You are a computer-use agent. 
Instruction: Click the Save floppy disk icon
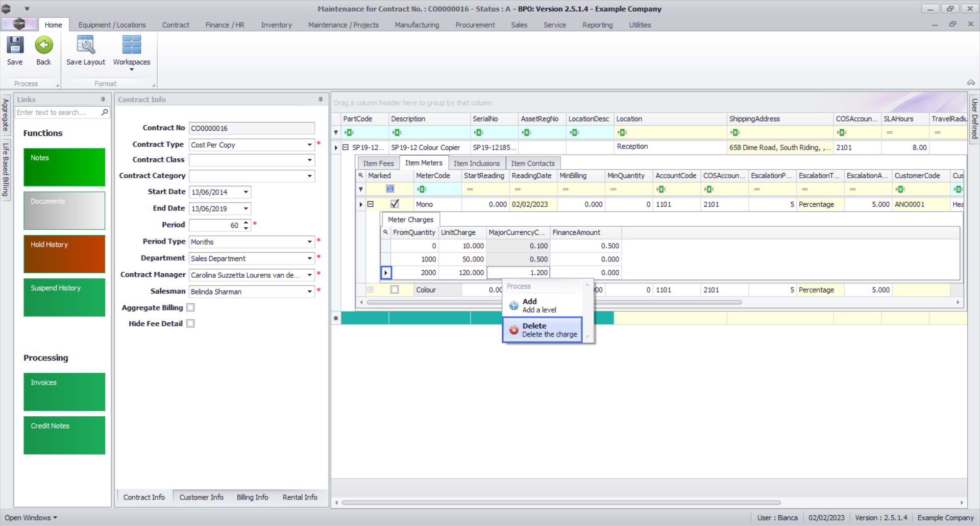15,45
